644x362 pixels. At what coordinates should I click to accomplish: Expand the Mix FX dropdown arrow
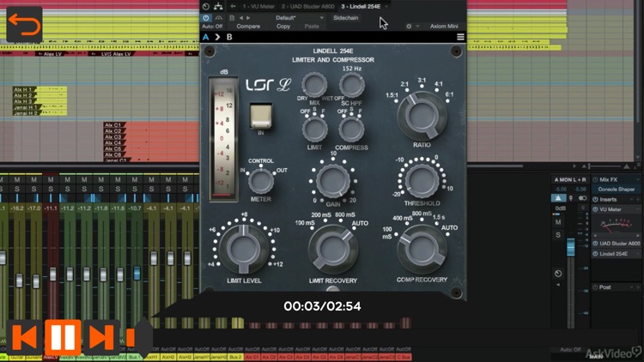coord(638,180)
